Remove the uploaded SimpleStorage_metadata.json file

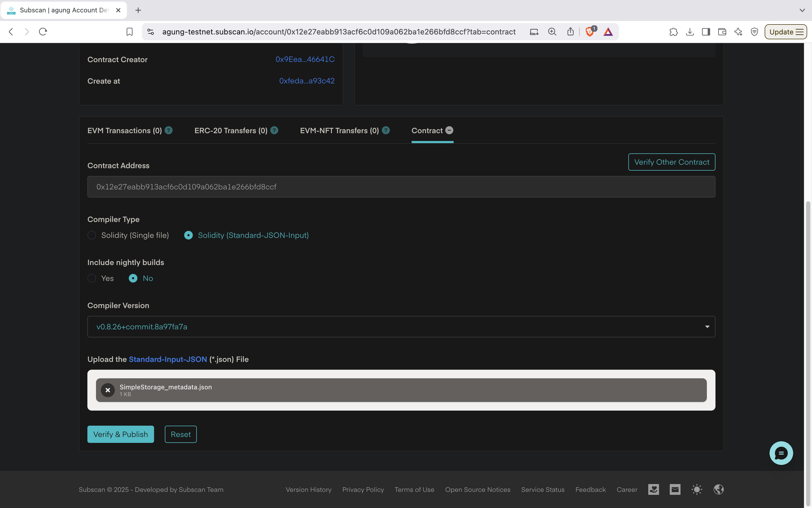click(108, 390)
